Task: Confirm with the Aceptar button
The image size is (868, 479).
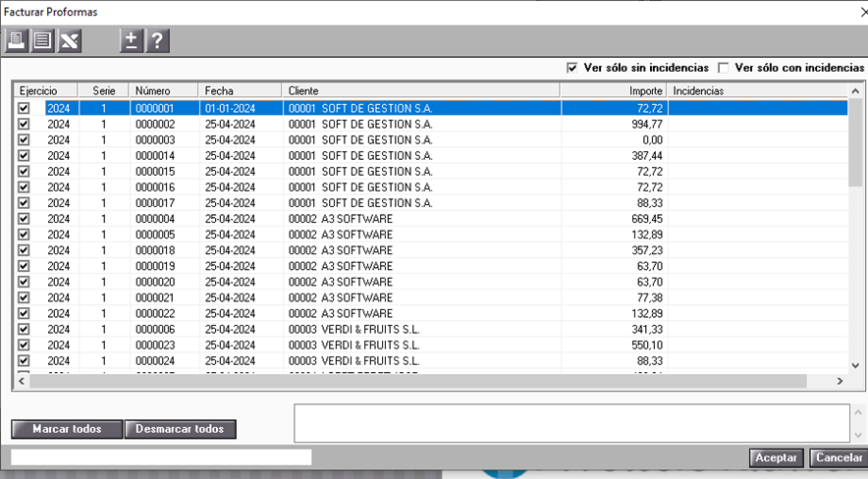Action: point(776,457)
